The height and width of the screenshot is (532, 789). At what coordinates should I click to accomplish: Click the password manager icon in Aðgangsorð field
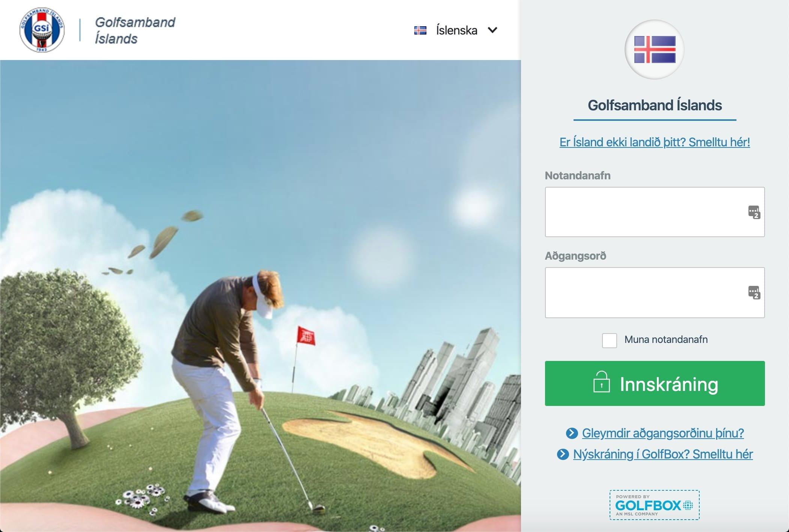[x=754, y=293]
